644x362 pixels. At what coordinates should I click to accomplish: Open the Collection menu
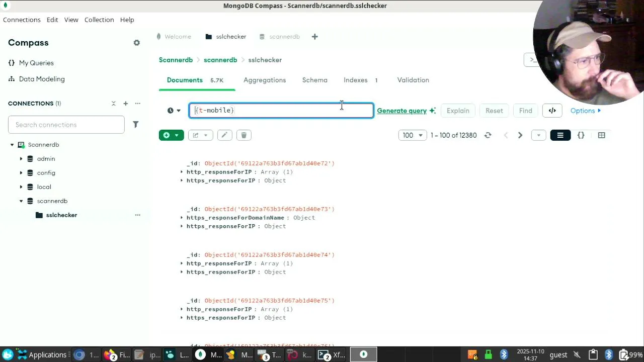pos(99,20)
